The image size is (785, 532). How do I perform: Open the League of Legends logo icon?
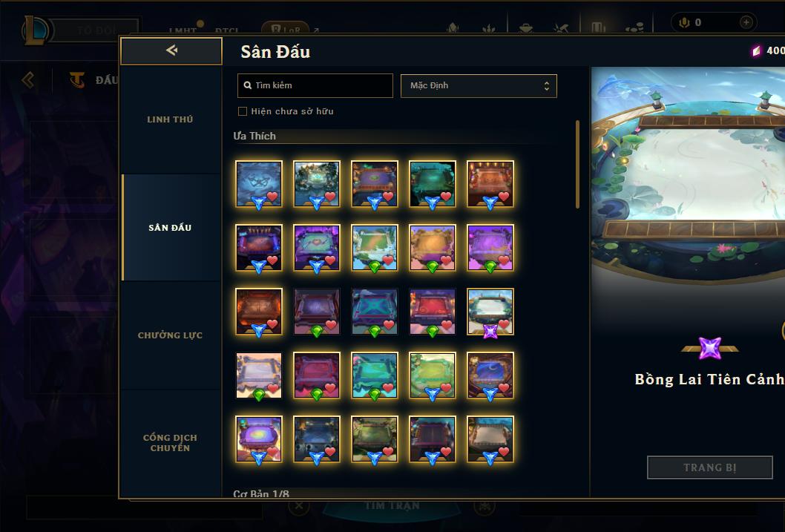36,30
